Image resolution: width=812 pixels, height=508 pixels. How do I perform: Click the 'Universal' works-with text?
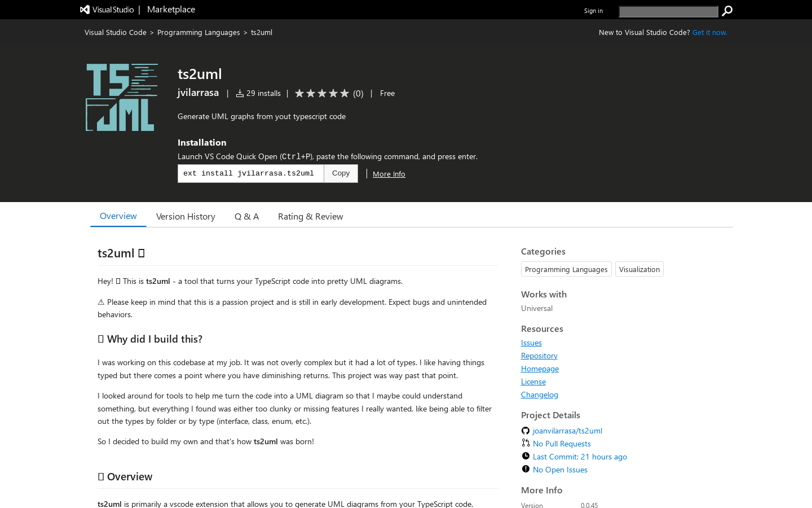pyautogui.click(x=537, y=308)
